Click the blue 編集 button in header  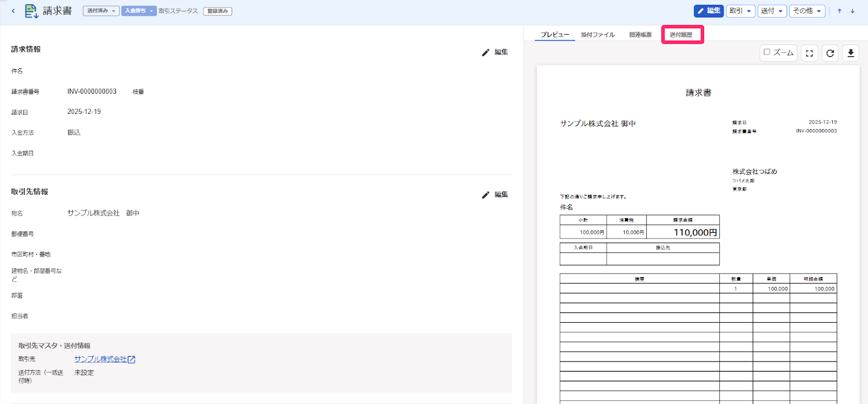click(709, 11)
